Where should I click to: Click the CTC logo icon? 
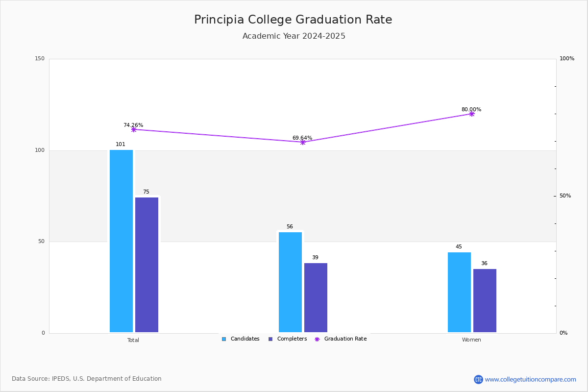(478, 379)
